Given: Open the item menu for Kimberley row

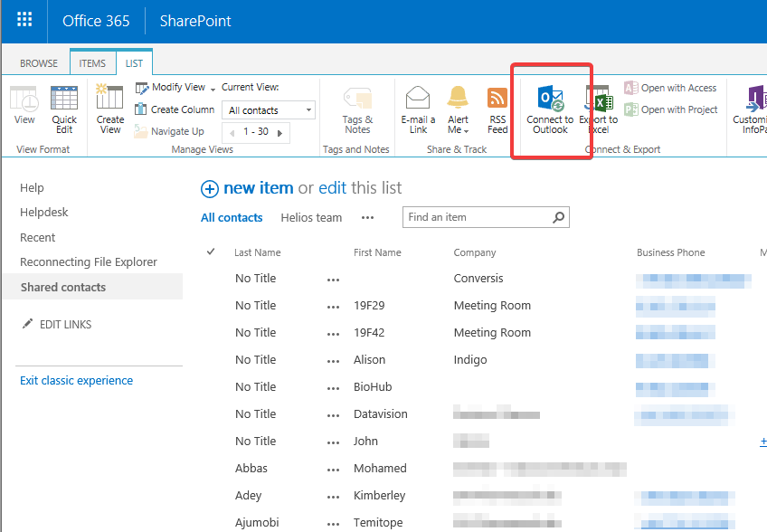Looking at the screenshot, I should [333, 498].
